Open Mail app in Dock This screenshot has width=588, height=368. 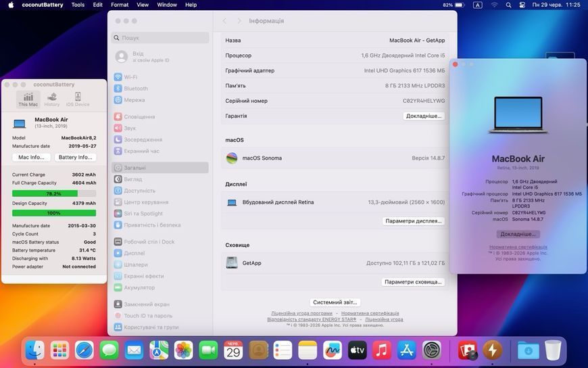[134, 350]
